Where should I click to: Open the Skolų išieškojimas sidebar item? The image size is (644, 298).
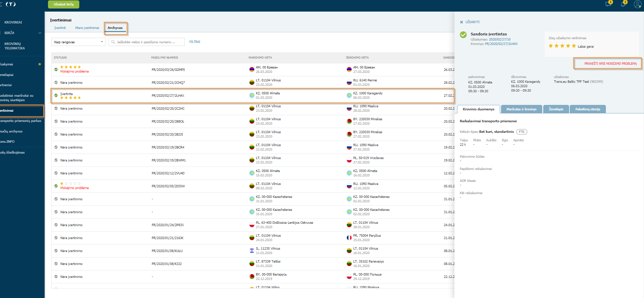pyautogui.click(x=12, y=153)
